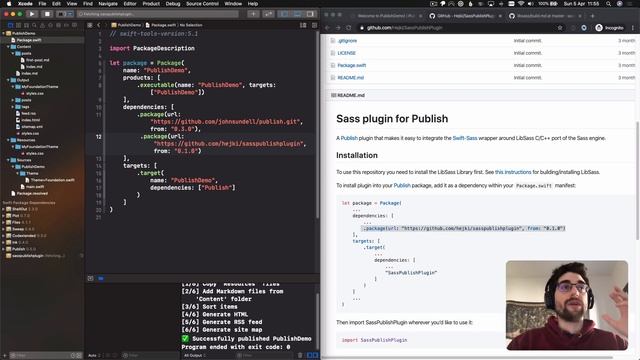The image size is (640, 360).
Task: Expand the ShellOut package dependency
Action: [x=4, y=209]
